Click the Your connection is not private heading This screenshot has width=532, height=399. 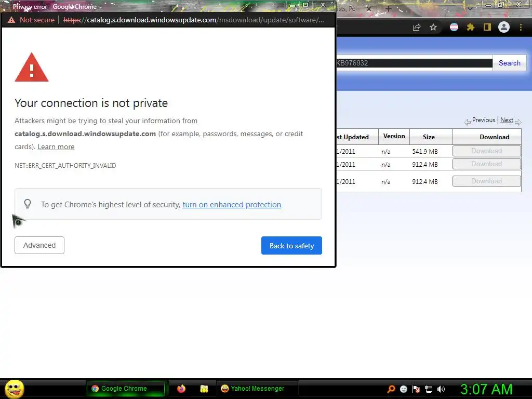[91, 103]
